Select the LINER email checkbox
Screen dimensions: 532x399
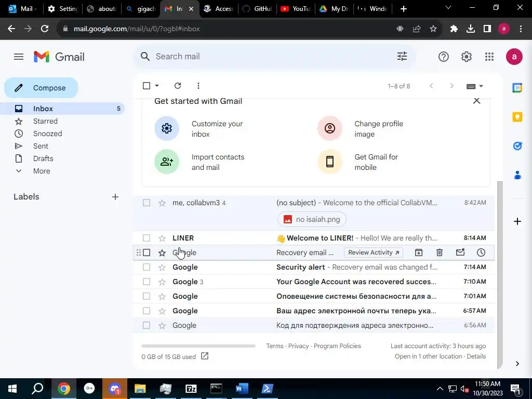click(147, 238)
